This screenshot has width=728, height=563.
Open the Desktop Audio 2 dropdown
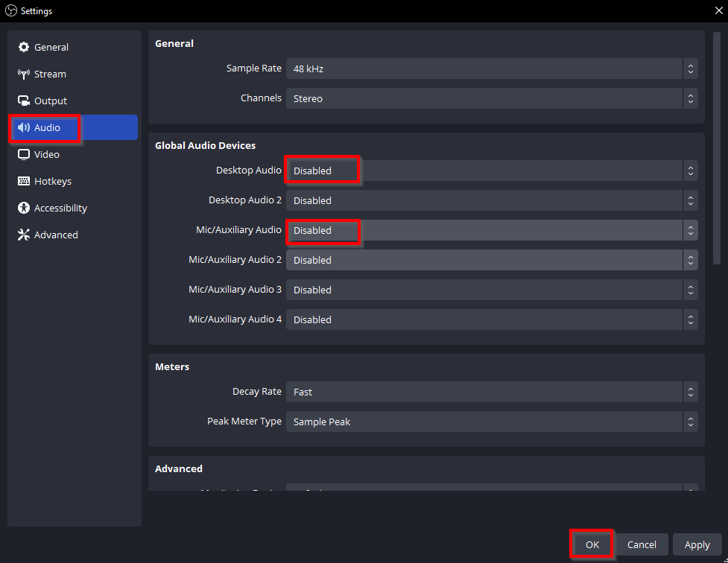point(492,200)
